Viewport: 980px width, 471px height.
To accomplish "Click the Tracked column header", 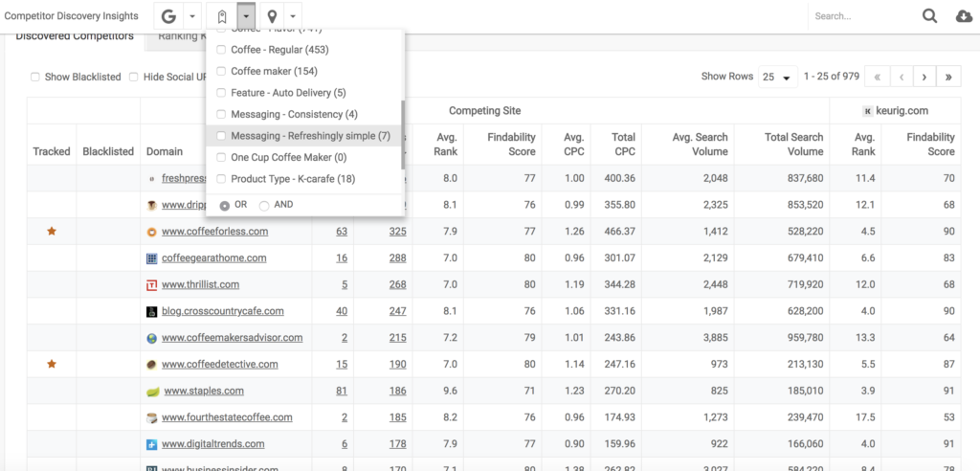I will click(x=52, y=151).
